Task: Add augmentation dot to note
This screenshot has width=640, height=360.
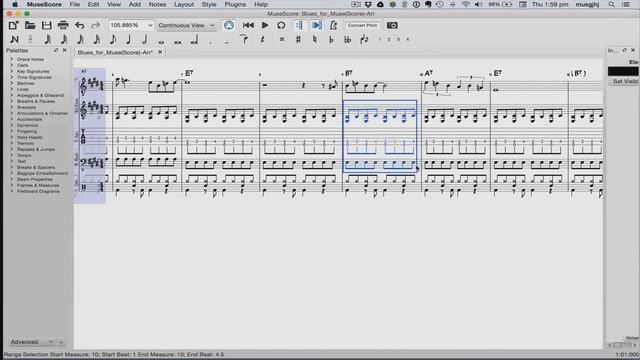Action: coord(210,41)
